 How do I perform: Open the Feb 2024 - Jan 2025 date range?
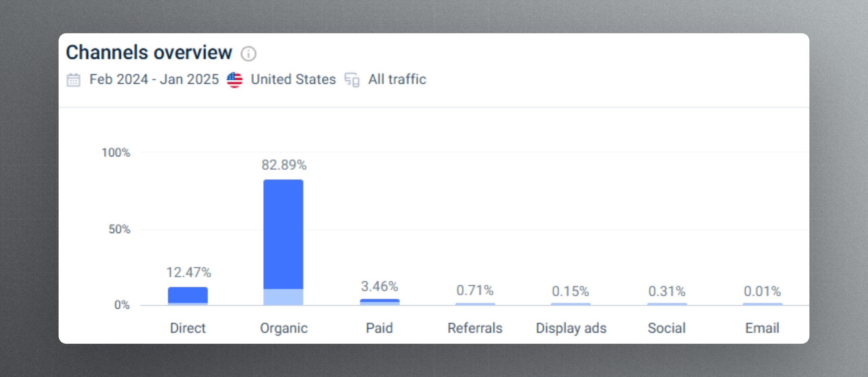coord(154,79)
